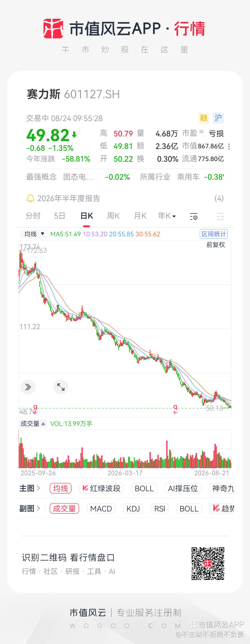Viewport: 250px width, 644px height.
Task: Expand the 年K period dropdown
Action: [167, 216]
